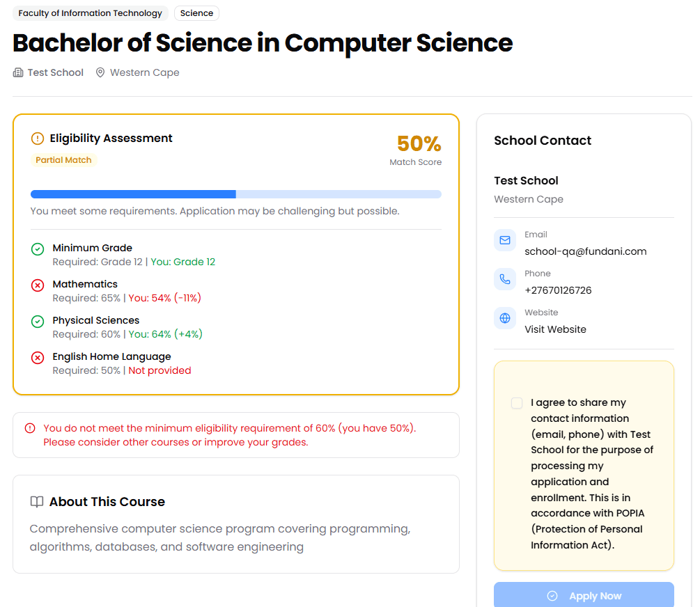This screenshot has width=700, height=607.
Task: Tick the POPIA consent checkbox
Action: point(517,403)
